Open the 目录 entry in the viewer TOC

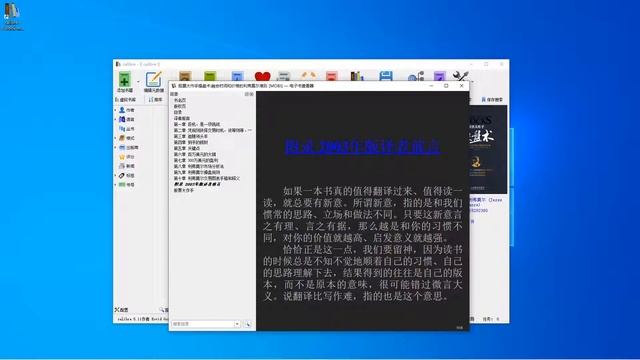178,112
